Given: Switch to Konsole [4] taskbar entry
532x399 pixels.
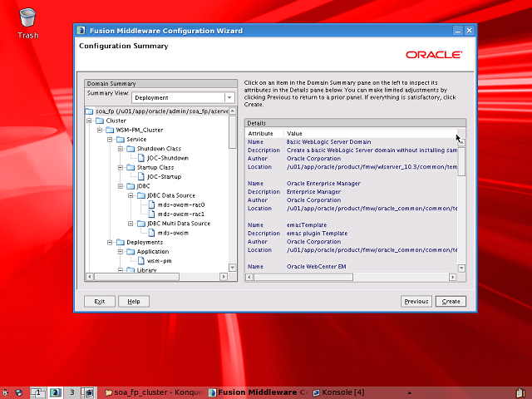Looking at the screenshot, I should tap(338, 392).
